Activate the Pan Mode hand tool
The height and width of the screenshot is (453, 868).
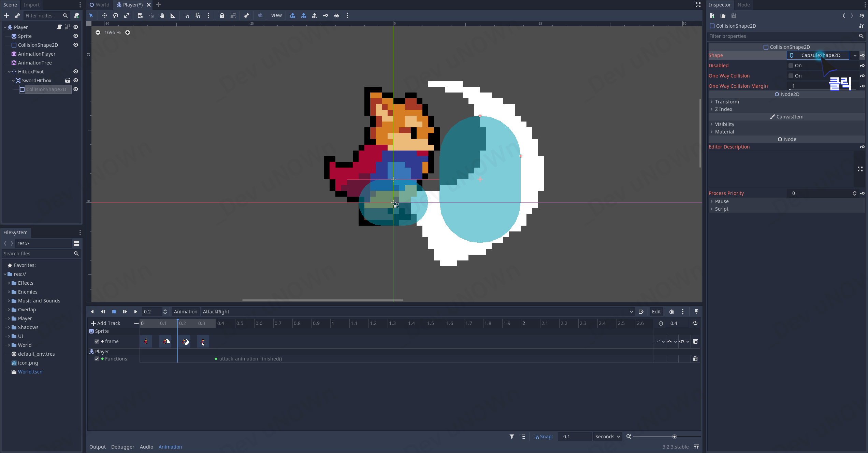pos(162,15)
